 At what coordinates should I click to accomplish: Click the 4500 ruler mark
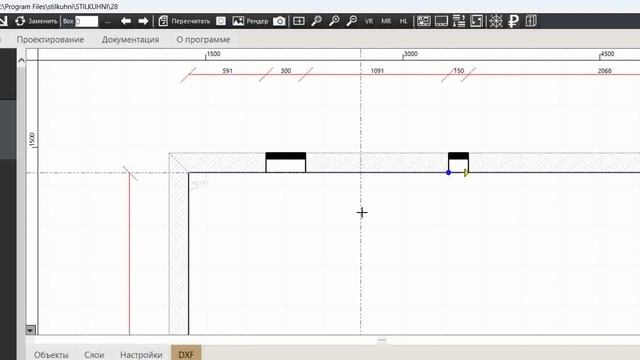607,54
